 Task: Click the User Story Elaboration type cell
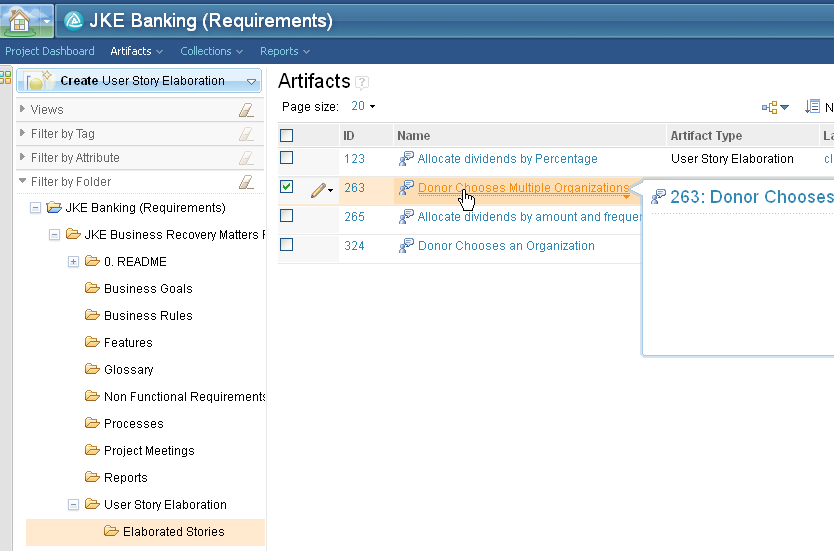point(732,158)
